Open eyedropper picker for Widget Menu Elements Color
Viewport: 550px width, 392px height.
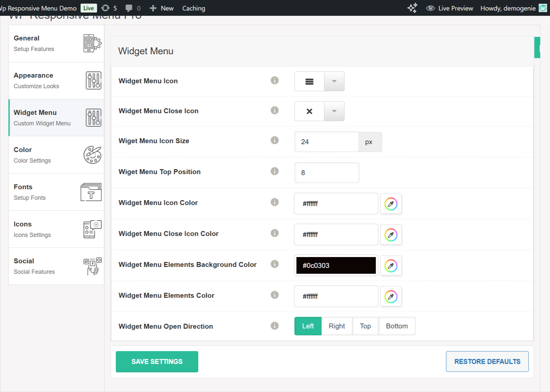391,297
